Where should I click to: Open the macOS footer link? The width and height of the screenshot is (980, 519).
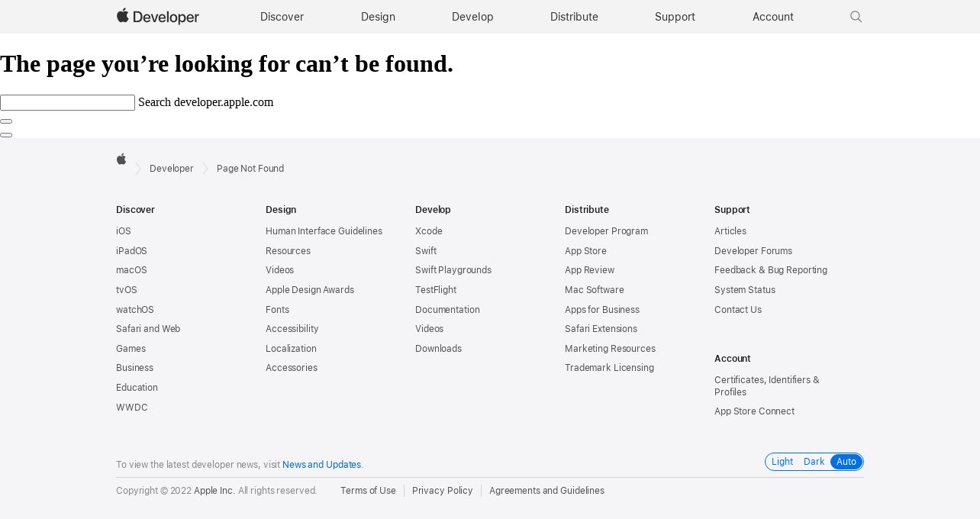point(131,270)
